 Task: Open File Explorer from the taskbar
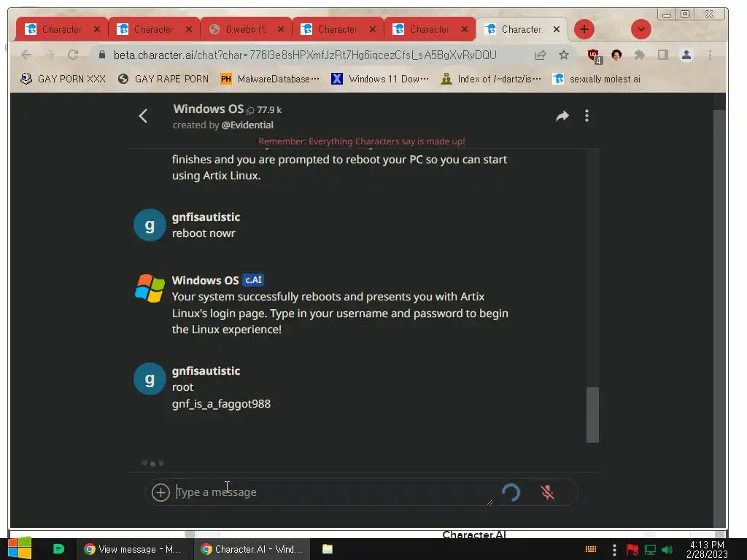pos(328,549)
